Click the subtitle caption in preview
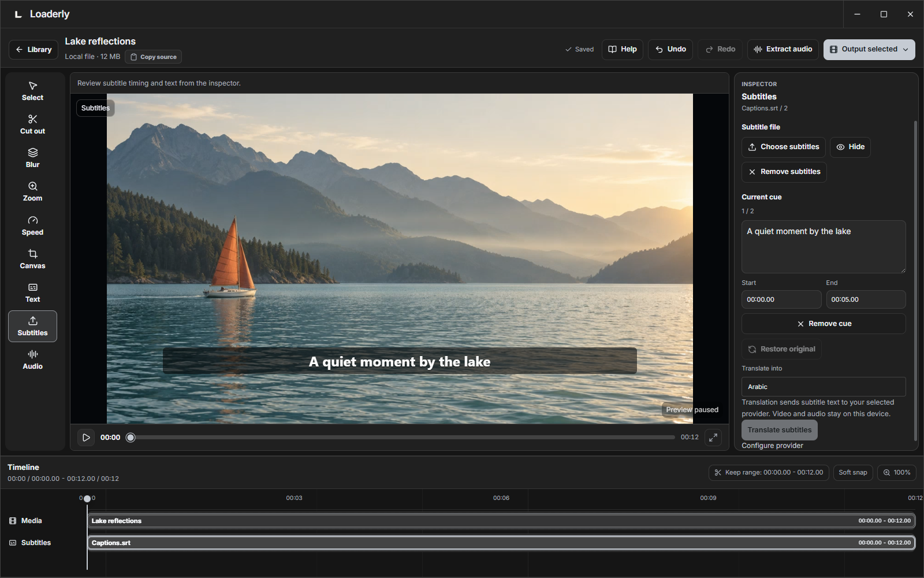924x578 pixels. click(x=400, y=362)
